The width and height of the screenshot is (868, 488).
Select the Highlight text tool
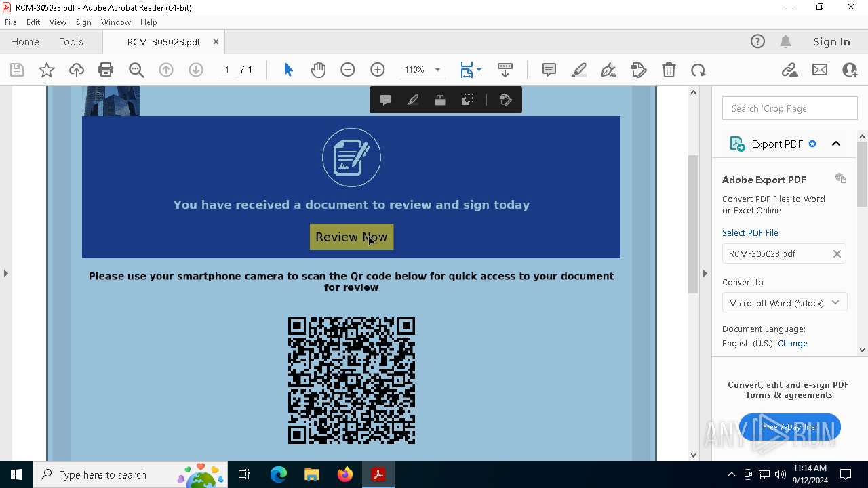(x=579, y=70)
